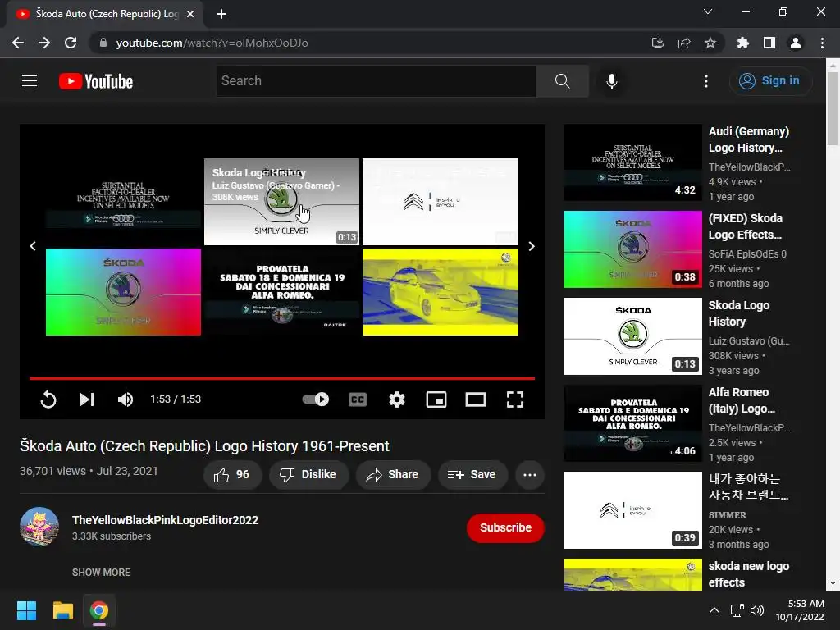Go back in browser

point(18,43)
